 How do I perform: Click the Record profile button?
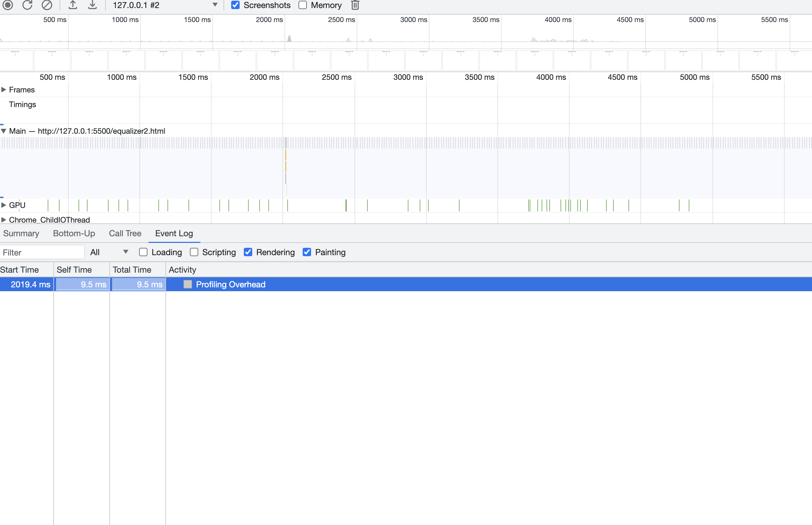tap(8, 5)
